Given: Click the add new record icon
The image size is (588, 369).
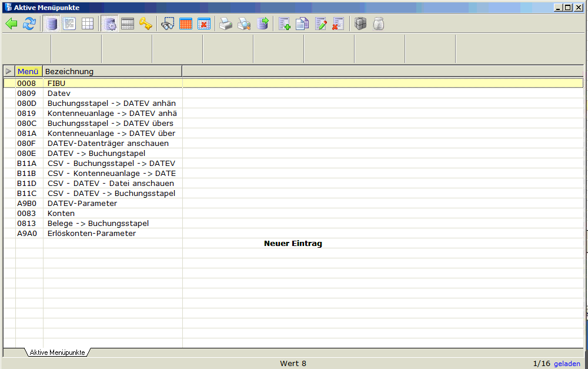Looking at the screenshot, I should (285, 24).
